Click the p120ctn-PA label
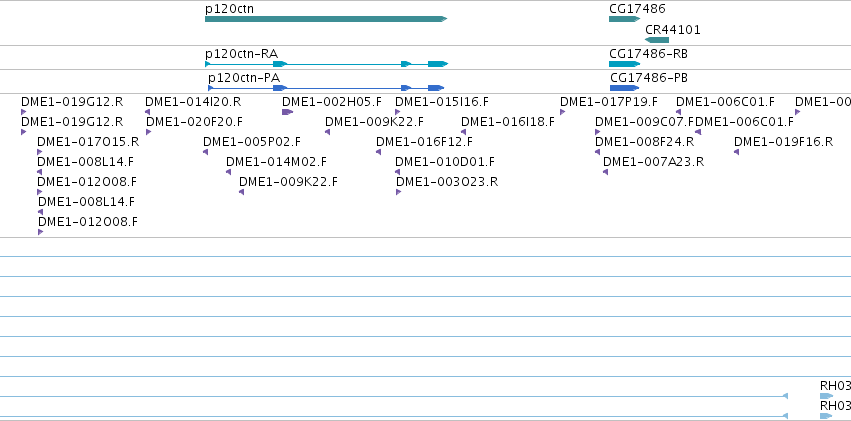Screen dimensions: 851x421 click(244, 78)
